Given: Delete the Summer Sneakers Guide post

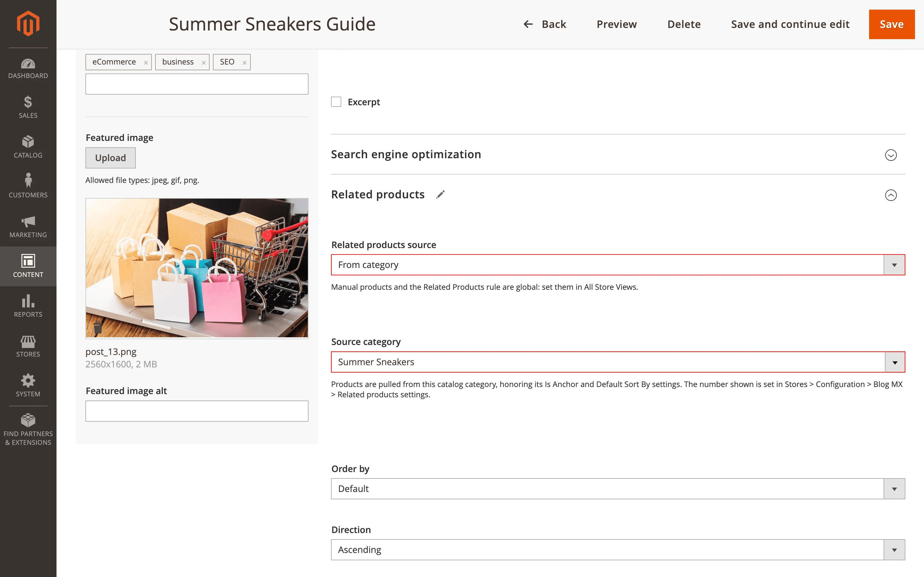Looking at the screenshot, I should tap(684, 24).
